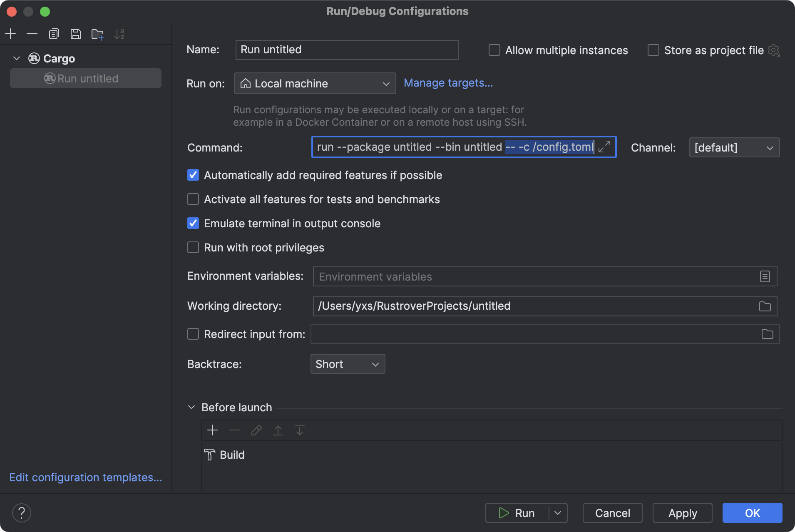
Task: Remove the selected Before launch task
Action: tap(234, 430)
